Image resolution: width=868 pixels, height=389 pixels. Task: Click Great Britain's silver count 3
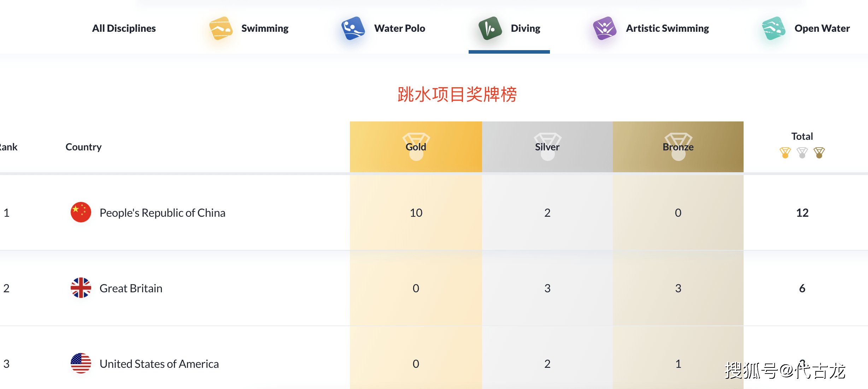tap(547, 288)
